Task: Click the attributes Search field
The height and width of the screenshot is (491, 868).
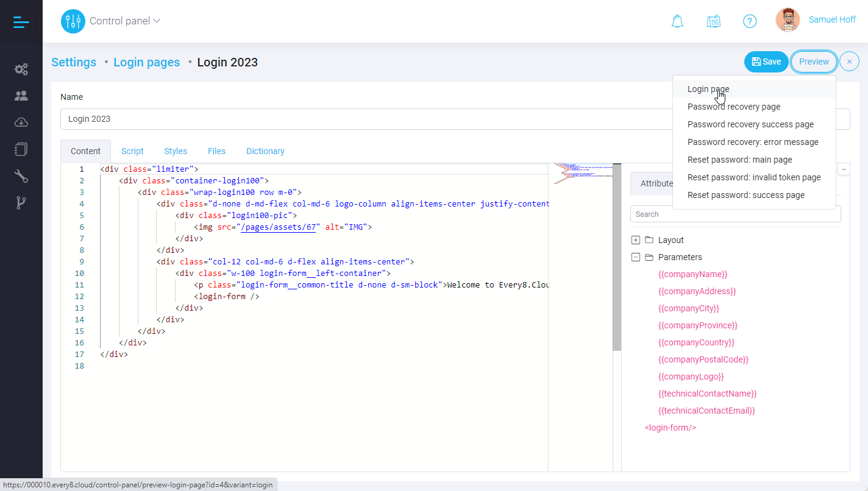Action: [735, 214]
